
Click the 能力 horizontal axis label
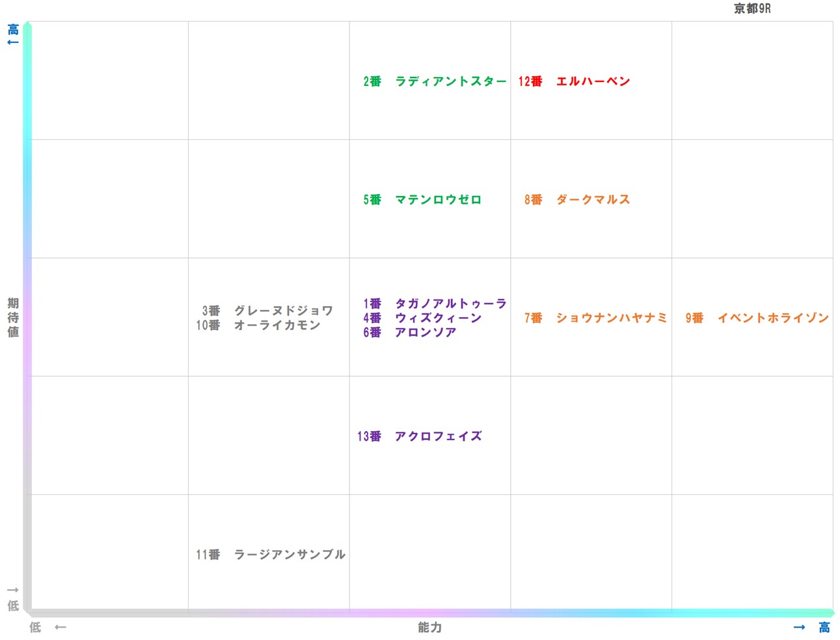point(429,628)
